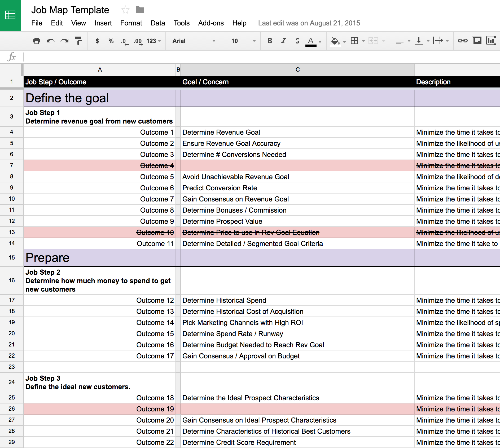This screenshot has height=448, width=500.
Task: Toggle strikethrough formatting
Action: (x=297, y=41)
